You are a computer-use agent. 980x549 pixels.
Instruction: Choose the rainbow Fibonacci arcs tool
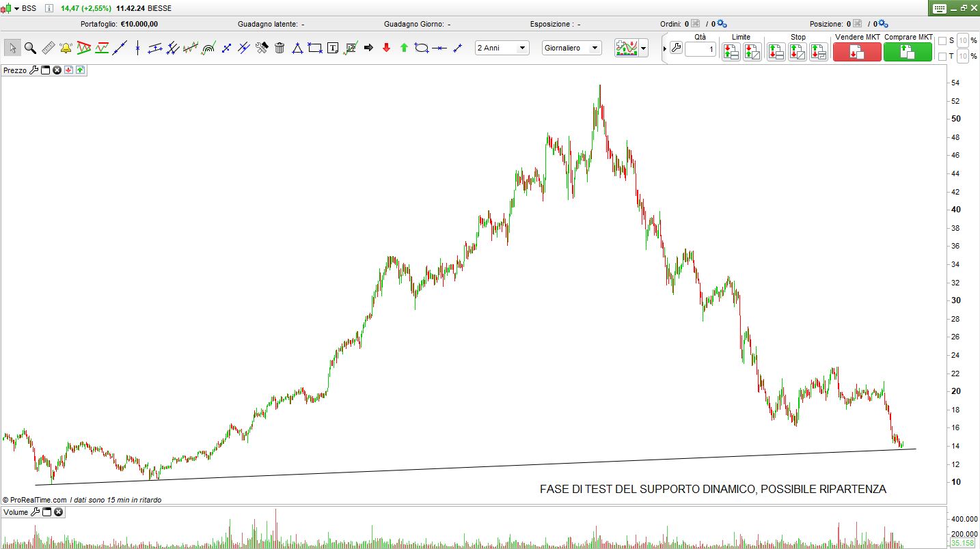208,48
